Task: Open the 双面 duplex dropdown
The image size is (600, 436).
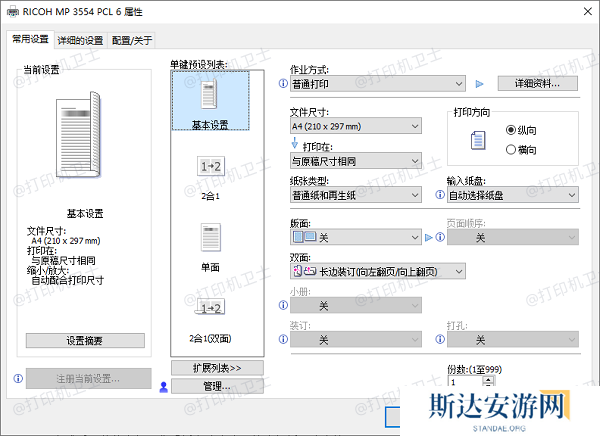Action: point(378,271)
